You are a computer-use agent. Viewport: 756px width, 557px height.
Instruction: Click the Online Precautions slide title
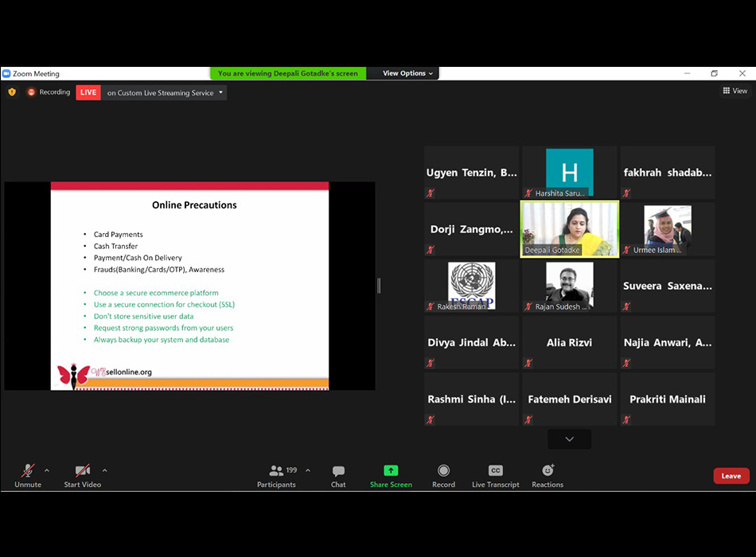[194, 205]
